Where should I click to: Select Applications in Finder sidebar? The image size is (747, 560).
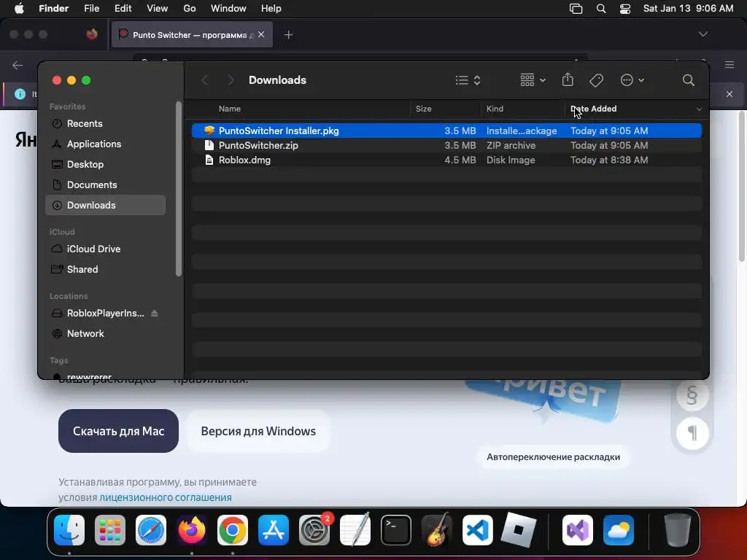(105, 144)
